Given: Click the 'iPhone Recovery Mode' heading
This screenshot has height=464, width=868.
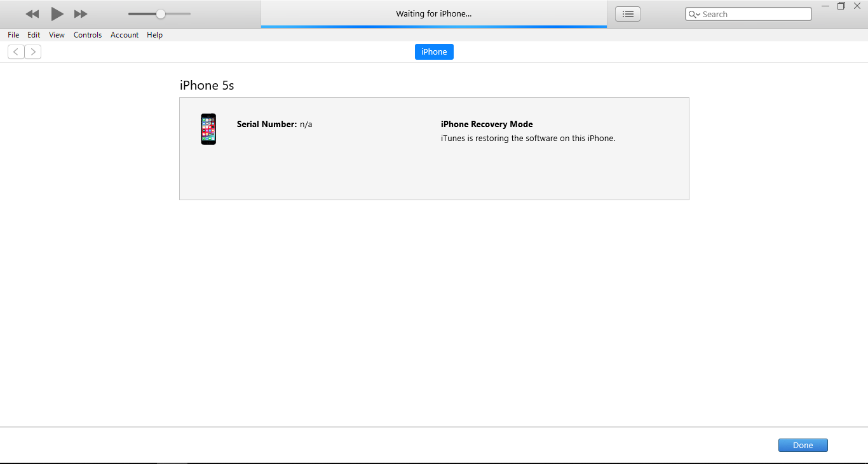Looking at the screenshot, I should [x=487, y=125].
